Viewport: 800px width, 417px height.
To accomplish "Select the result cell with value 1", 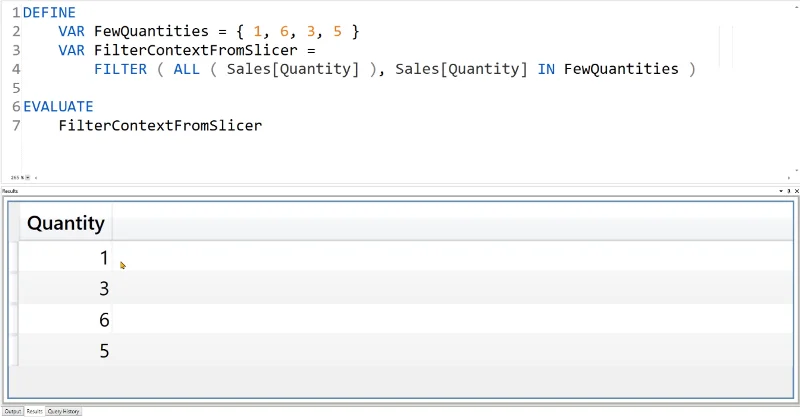I will coord(66,257).
